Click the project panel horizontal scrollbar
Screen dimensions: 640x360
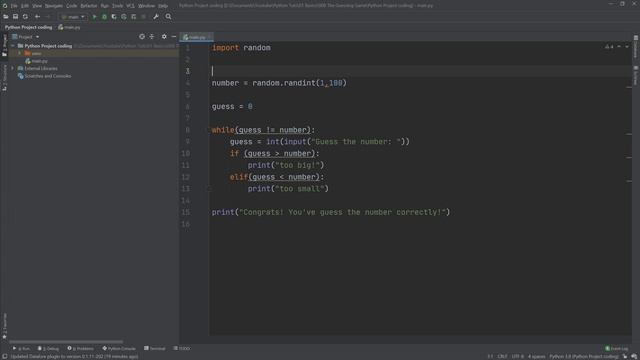(x=66, y=342)
